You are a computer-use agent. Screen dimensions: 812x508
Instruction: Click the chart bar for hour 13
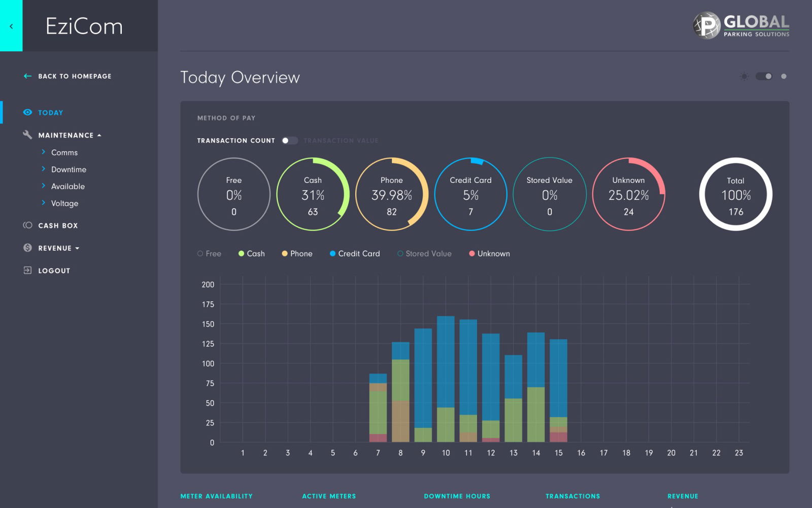(x=514, y=399)
